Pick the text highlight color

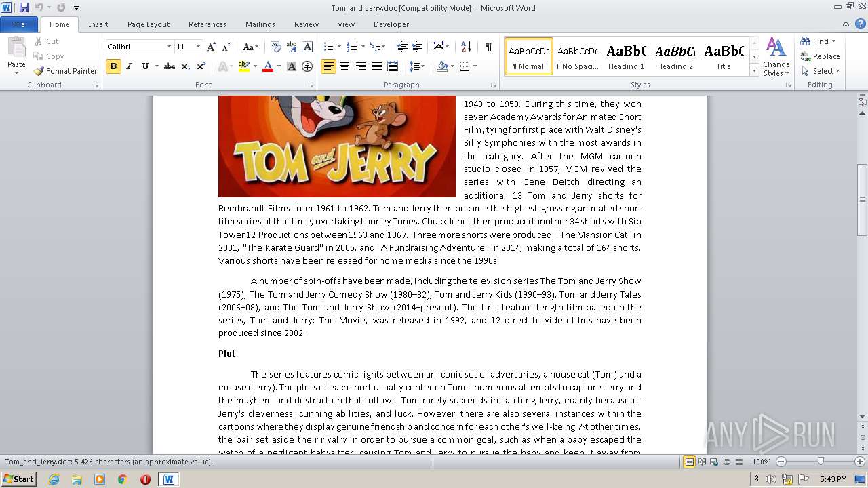[x=244, y=66]
